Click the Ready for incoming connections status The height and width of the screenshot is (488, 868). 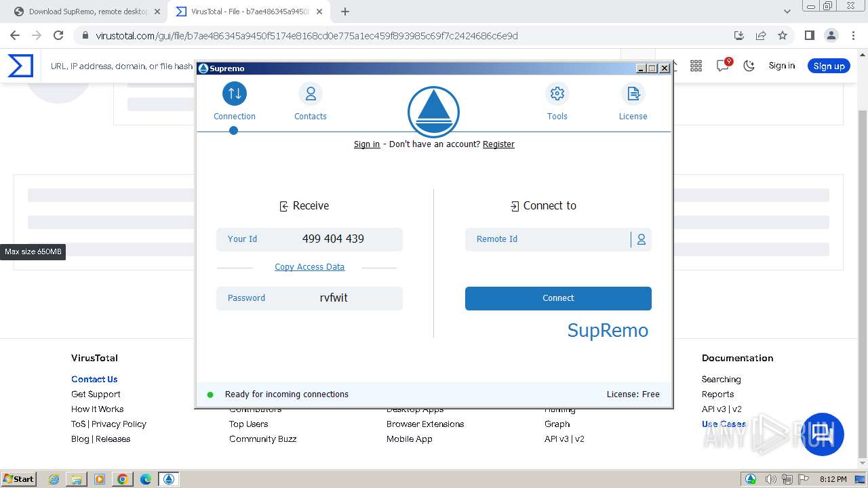286,394
